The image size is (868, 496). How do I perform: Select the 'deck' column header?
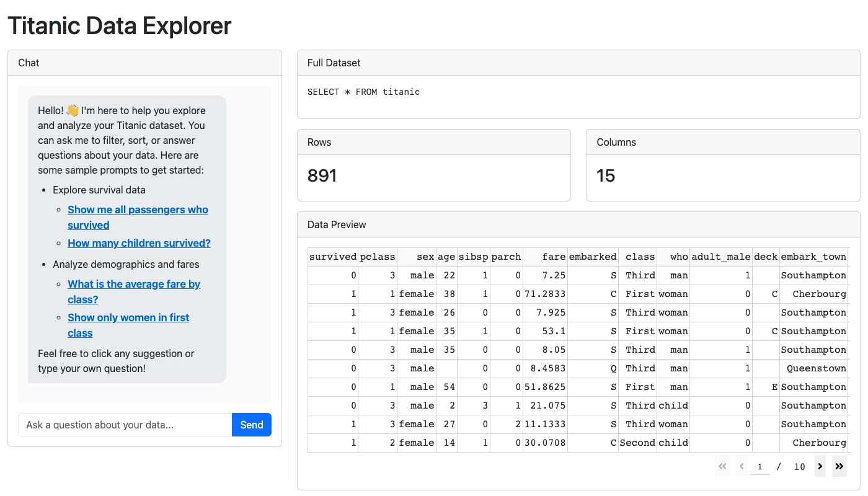[766, 257]
